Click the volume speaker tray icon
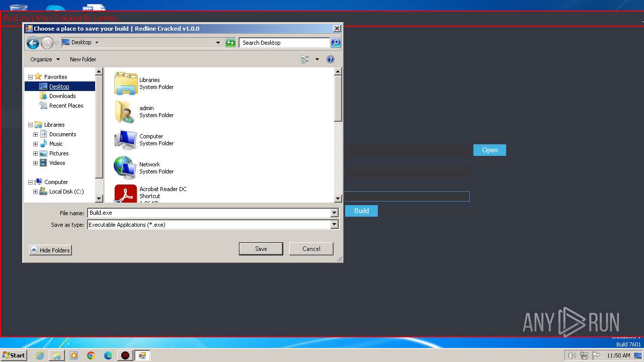 click(572, 355)
